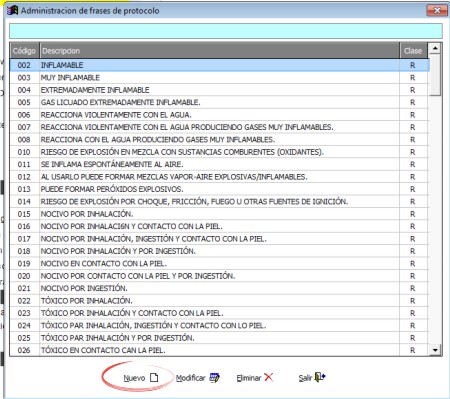This screenshot has height=399, width=450.
Task: Select row 008 REACCIONA CON EL AGUA PRODUCIENDO GASES
Action: pyautogui.click(x=219, y=139)
